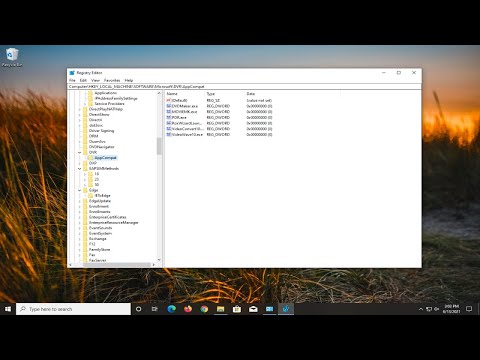Open Task View
This screenshot has height=360, width=480.
pos(155,309)
